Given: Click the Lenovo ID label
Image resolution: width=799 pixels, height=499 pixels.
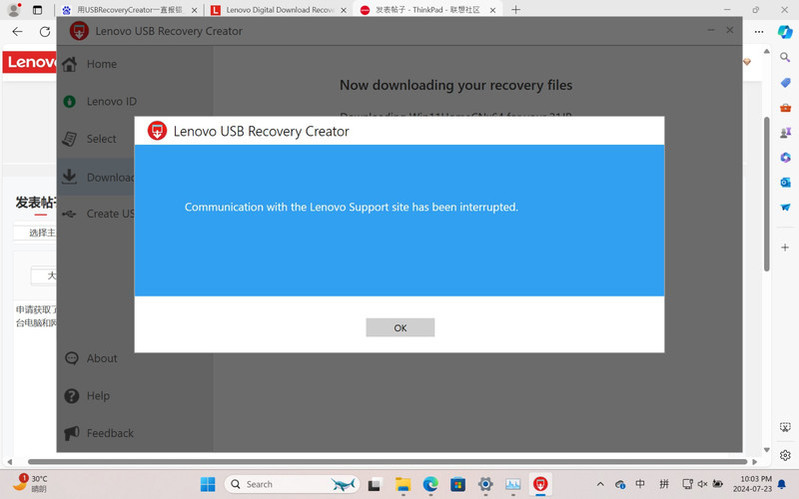Looking at the screenshot, I should (x=112, y=101).
